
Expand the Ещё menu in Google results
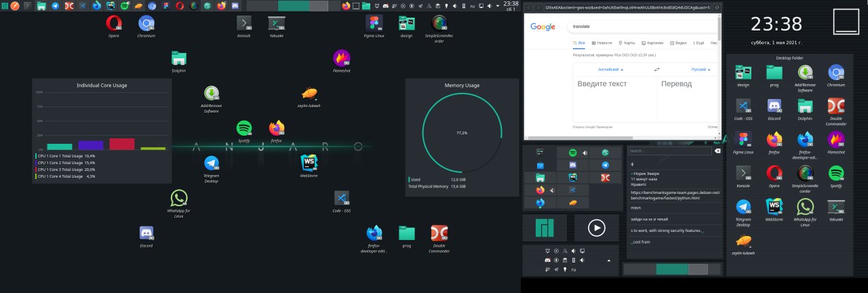698,43
